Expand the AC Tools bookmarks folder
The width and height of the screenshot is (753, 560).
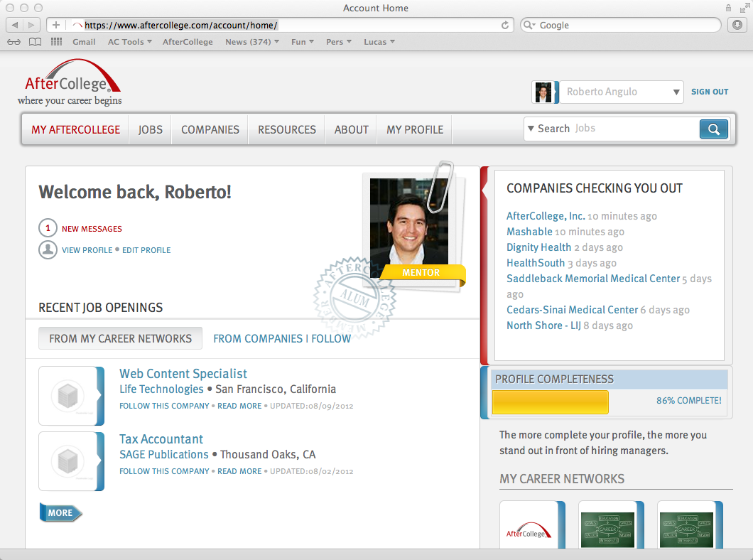click(130, 42)
